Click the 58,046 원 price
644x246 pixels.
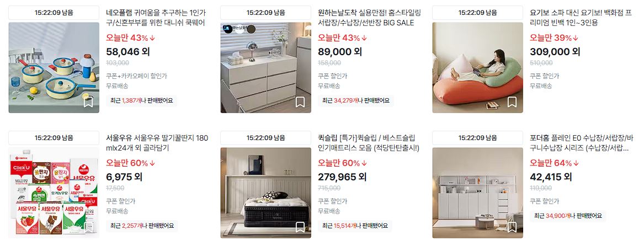tap(128, 52)
